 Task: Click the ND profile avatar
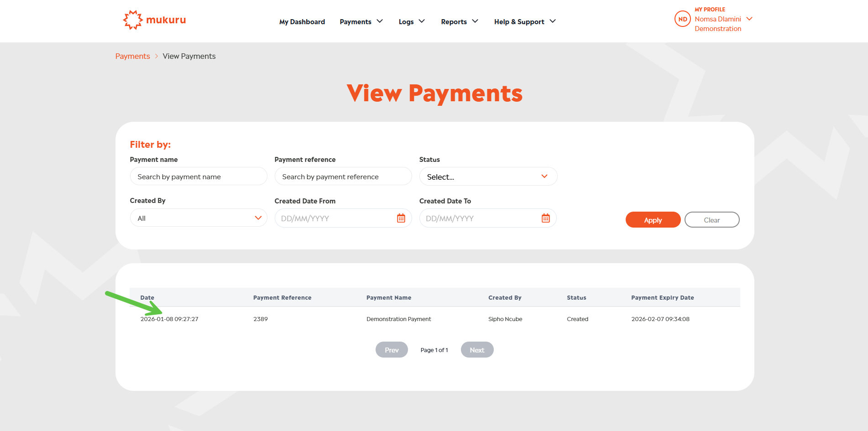[x=682, y=19]
